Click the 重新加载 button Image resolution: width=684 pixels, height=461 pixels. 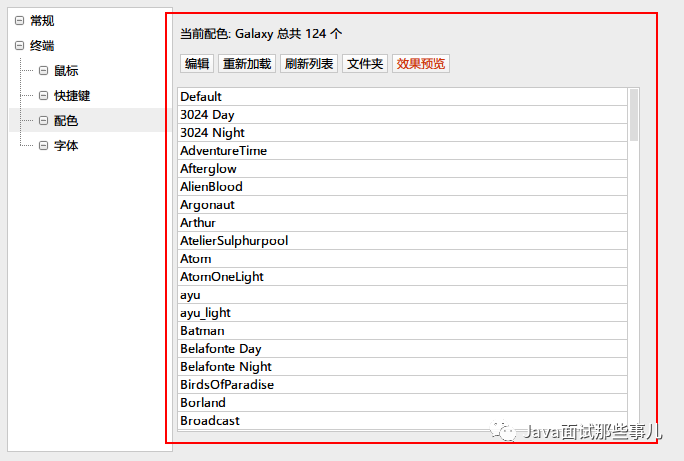pyautogui.click(x=247, y=64)
